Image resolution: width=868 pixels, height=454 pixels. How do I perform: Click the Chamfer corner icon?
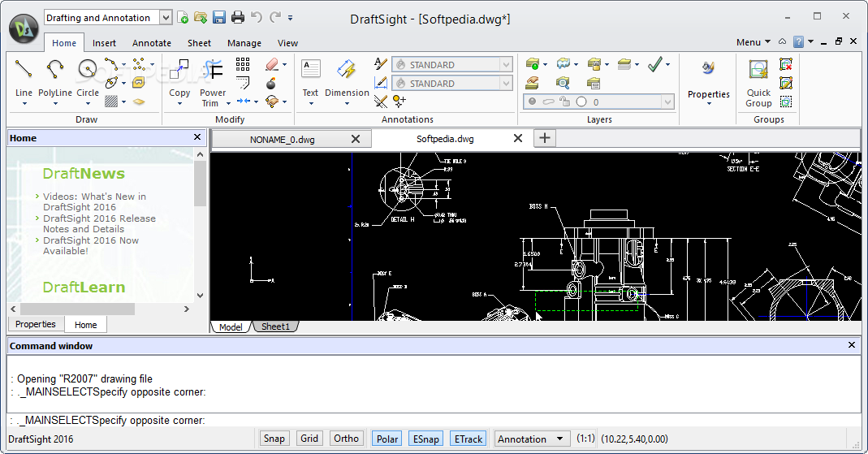[243, 83]
